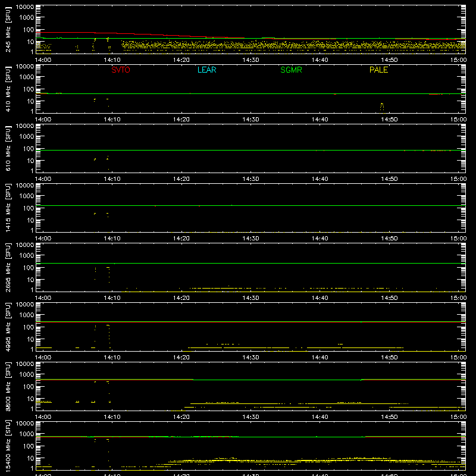Click 14:30 tick under the 245 MHz panel

coord(250,60)
